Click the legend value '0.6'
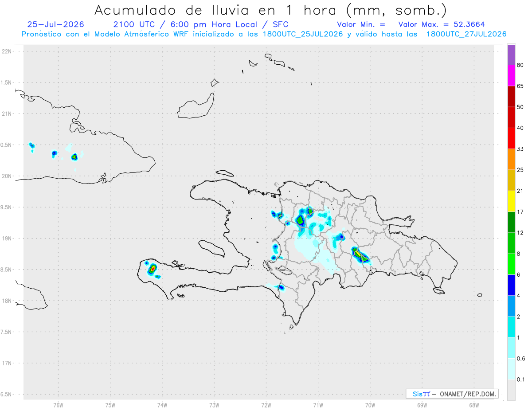Viewport: 532px width, 411px height. [521, 359]
